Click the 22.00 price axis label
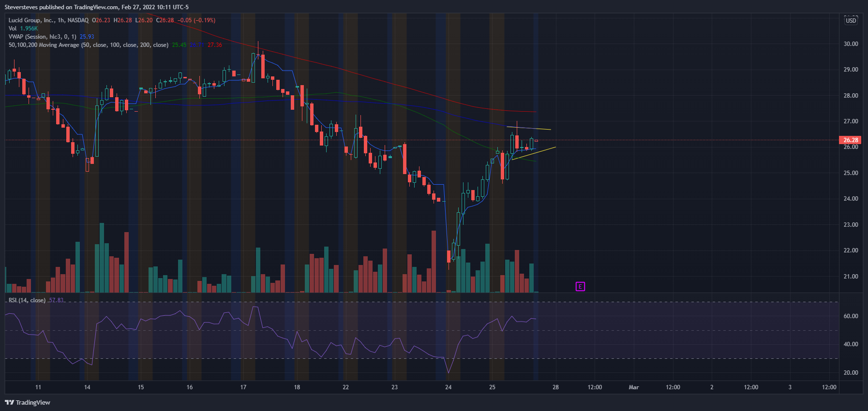The width and height of the screenshot is (868, 411). [x=851, y=250]
